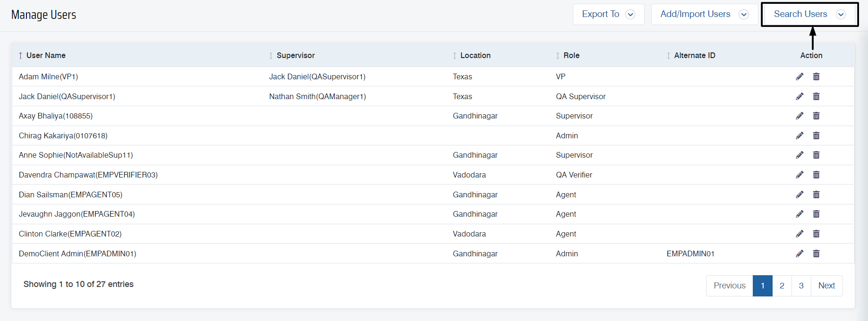Edit the Axay Bhaliya user

(800, 116)
